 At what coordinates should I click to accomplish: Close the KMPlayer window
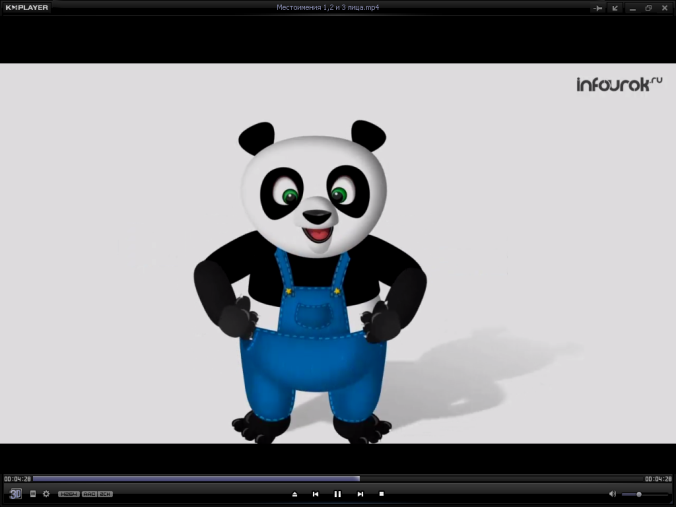pyautogui.click(x=665, y=8)
